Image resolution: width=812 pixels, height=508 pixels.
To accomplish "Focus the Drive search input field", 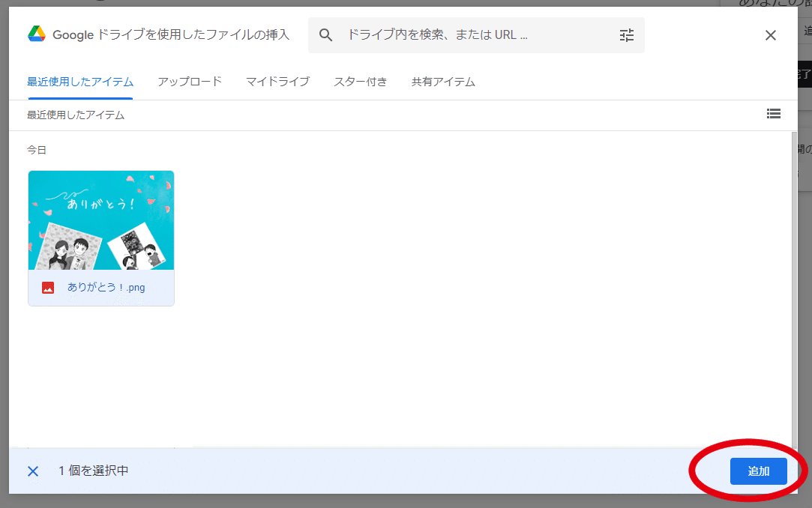I will point(476,35).
